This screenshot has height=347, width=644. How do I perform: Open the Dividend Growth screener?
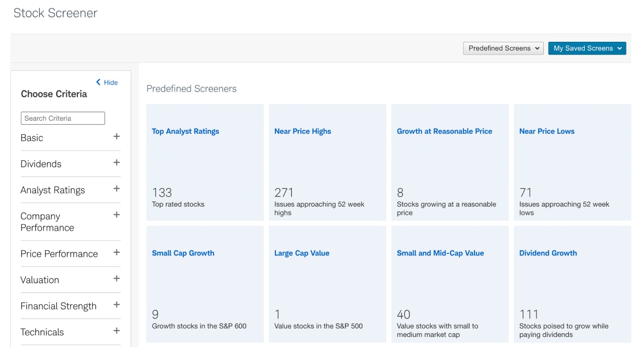(x=548, y=253)
